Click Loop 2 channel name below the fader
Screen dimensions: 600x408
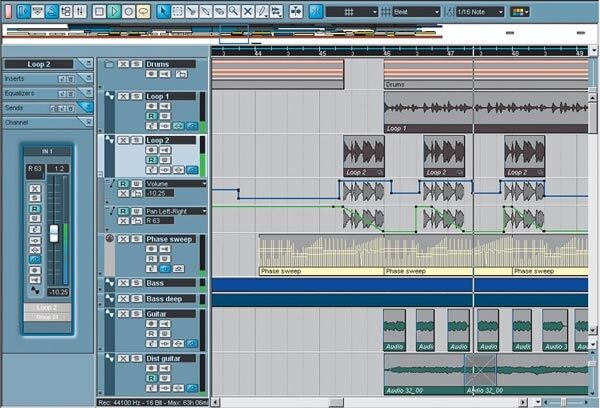47,308
